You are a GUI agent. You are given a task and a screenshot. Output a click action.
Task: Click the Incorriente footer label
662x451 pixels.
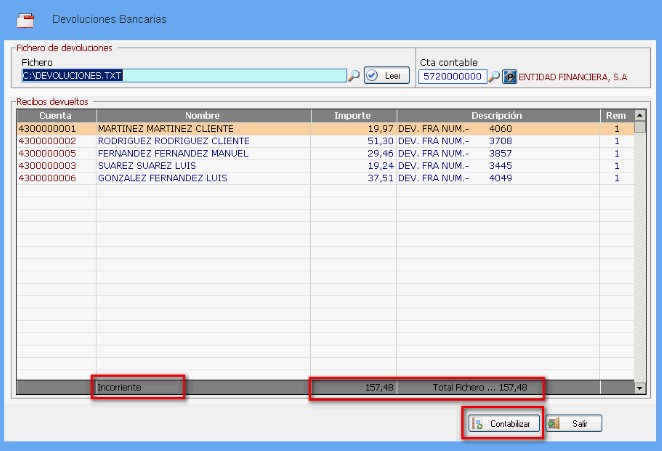119,387
